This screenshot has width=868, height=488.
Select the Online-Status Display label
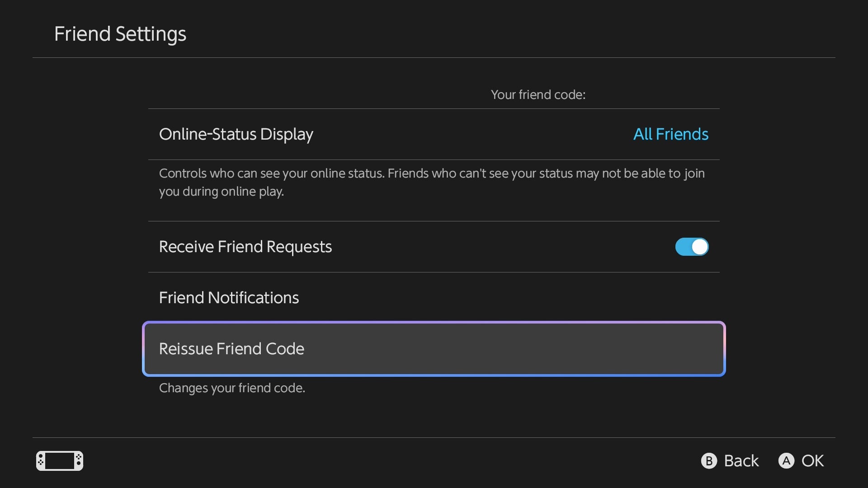click(x=236, y=134)
